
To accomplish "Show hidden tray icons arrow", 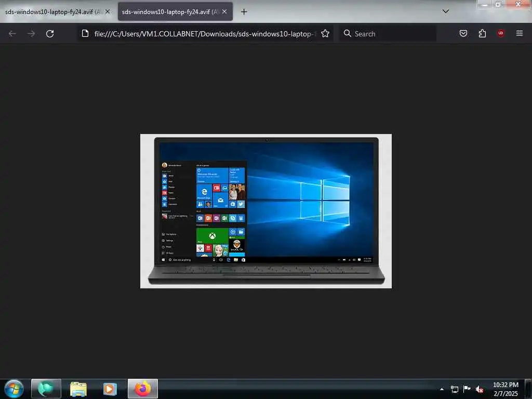I will tap(442, 389).
